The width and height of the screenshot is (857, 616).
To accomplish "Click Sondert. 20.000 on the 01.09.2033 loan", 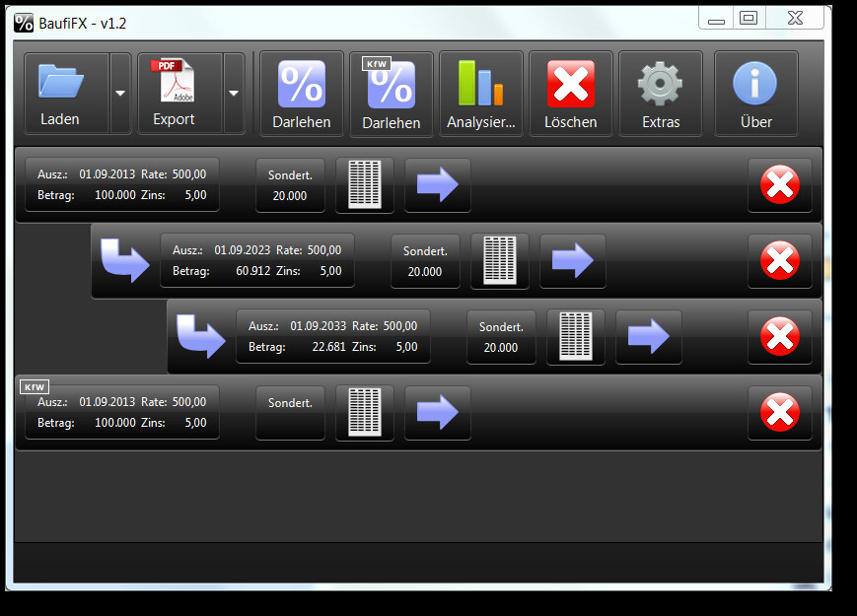I will click(x=501, y=337).
